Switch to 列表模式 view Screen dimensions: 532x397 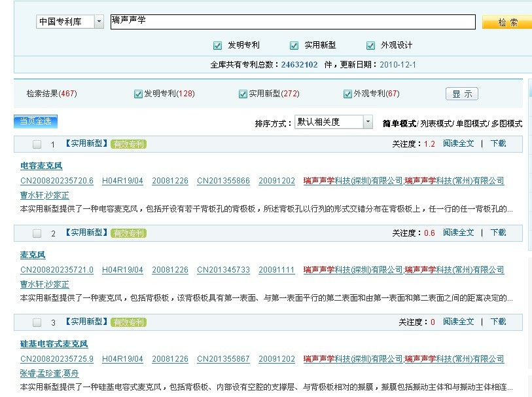coord(436,123)
